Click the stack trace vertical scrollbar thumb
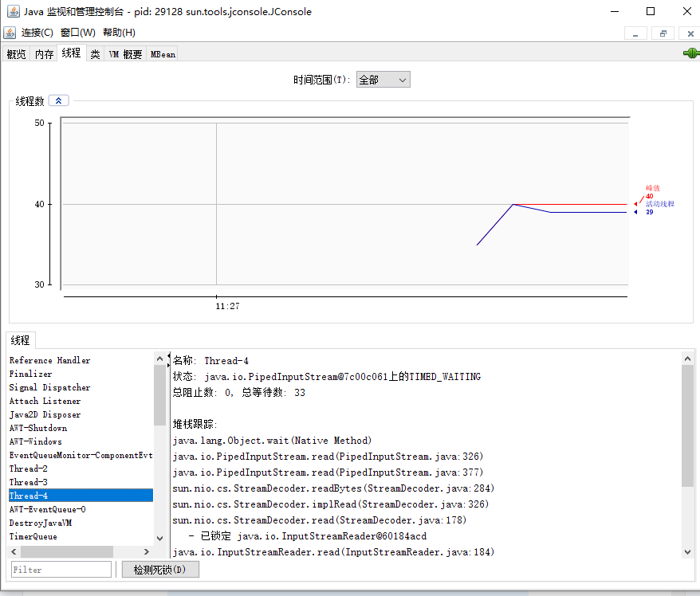The width and height of the screenshot is (700, 596). tap(687, 426)
